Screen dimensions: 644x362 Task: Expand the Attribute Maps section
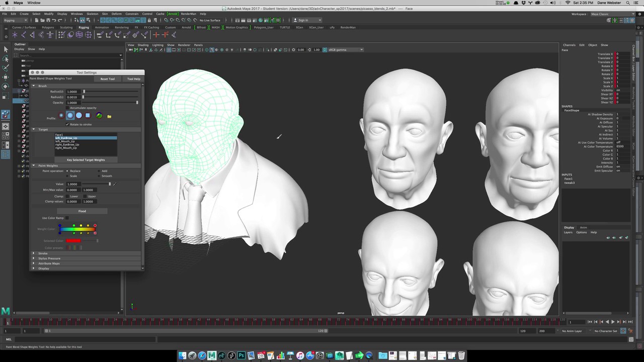point(34,263)
